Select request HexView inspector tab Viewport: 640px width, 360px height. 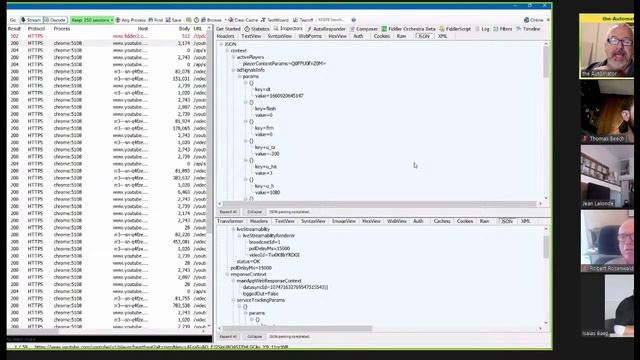[x=337, y=36]
